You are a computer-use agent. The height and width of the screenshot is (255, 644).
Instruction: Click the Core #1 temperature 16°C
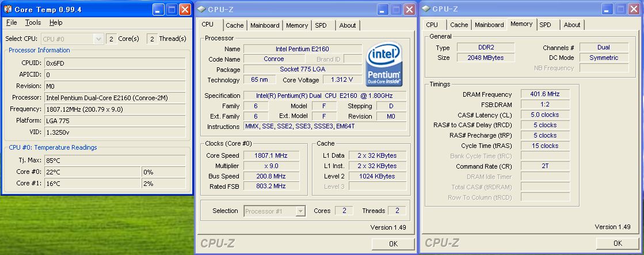pyautogui.click(x=93, y=184)
